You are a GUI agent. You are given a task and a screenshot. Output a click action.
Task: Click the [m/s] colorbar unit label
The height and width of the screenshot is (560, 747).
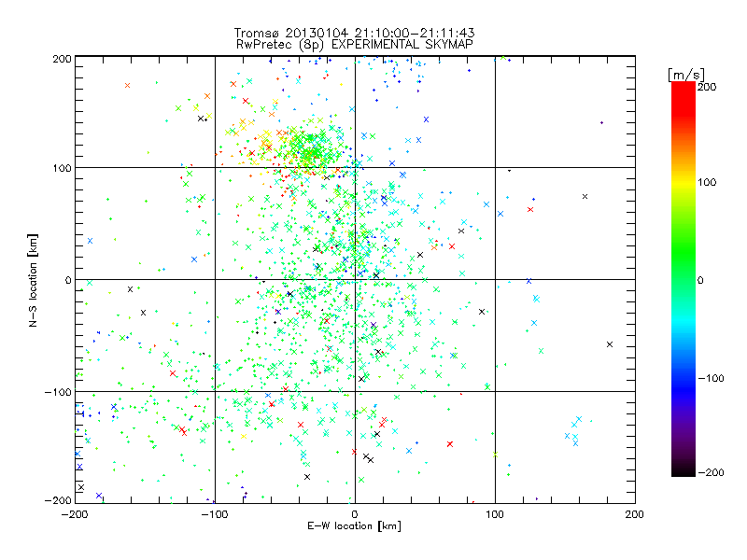click(686, 75)
